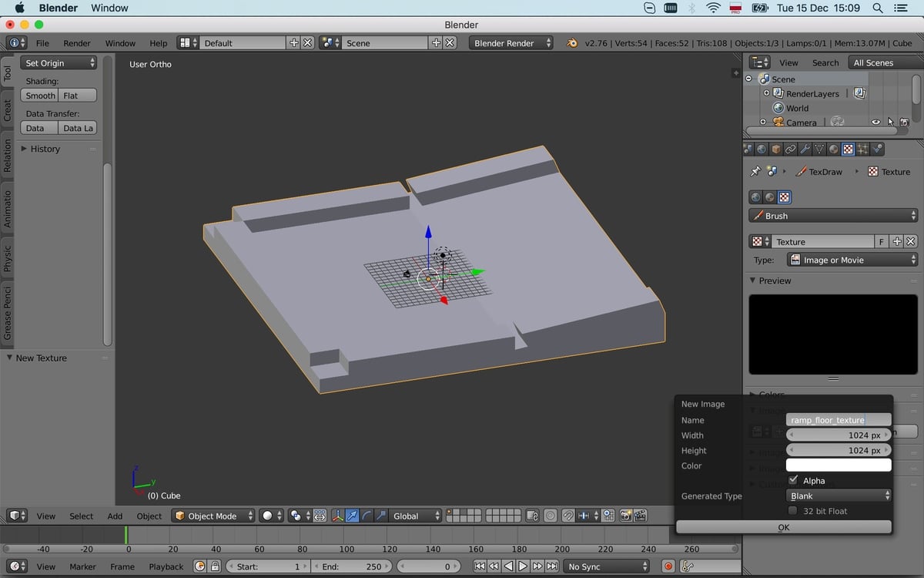Enable 32 bit Float for the new image
924x578 pixels.
794,510
